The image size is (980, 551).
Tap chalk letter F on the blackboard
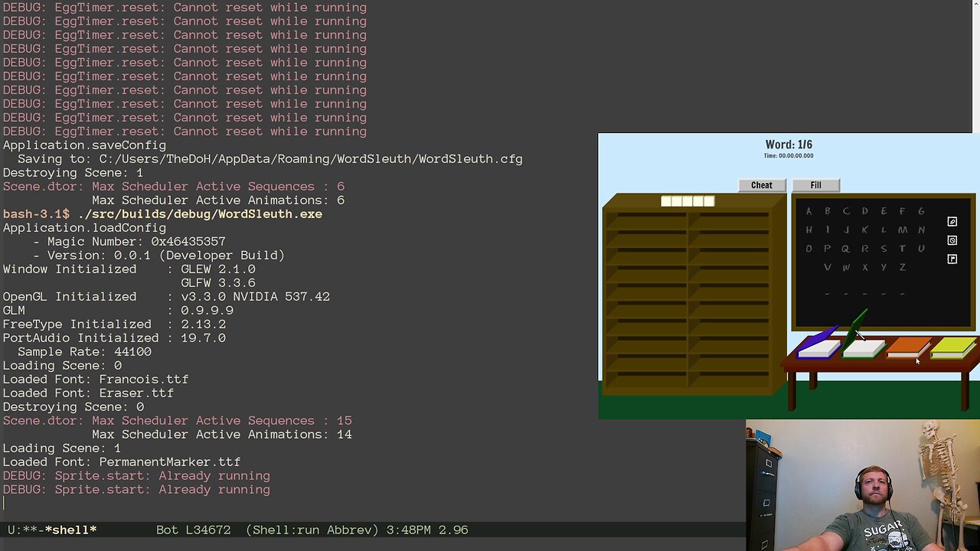click(x=902, y=211)
